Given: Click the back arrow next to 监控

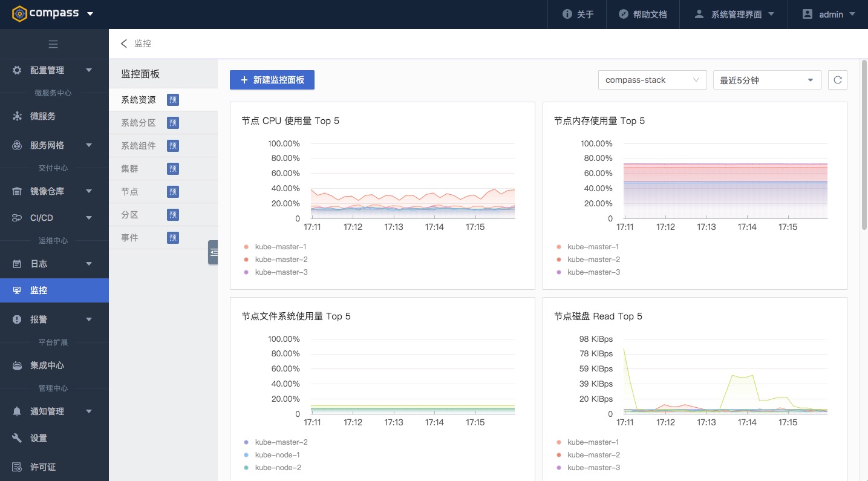Looking at the screenshot, I should (124, 44).
